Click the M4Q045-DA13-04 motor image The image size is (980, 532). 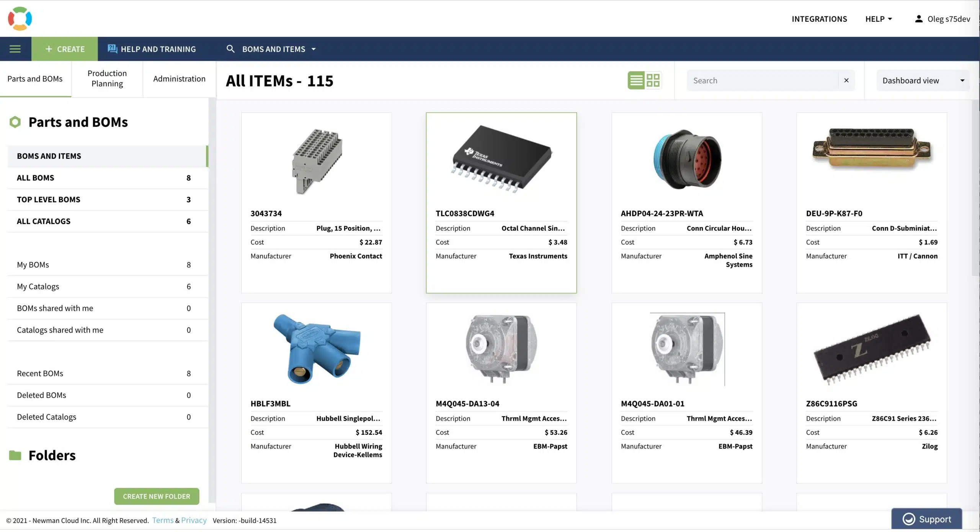point(501,349)
